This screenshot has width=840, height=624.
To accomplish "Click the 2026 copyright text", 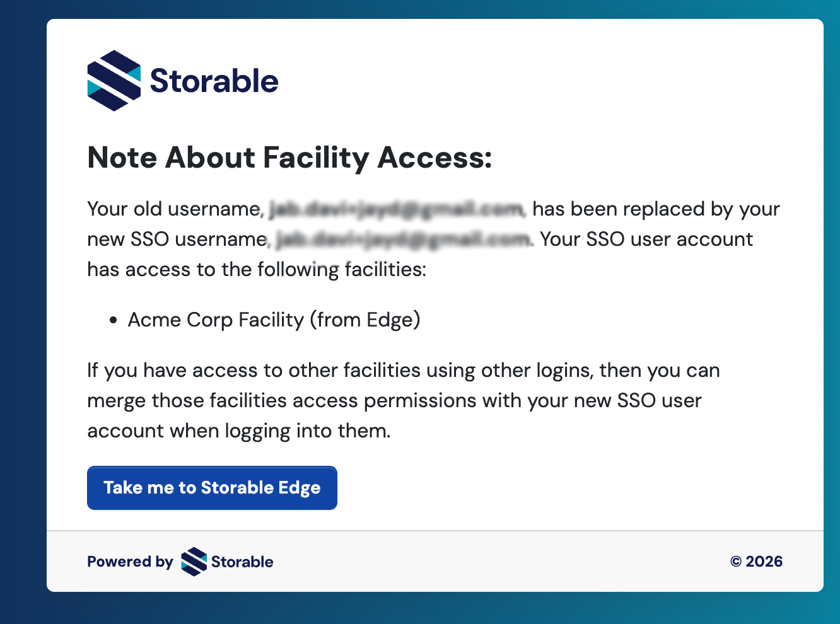I will 764,561.
